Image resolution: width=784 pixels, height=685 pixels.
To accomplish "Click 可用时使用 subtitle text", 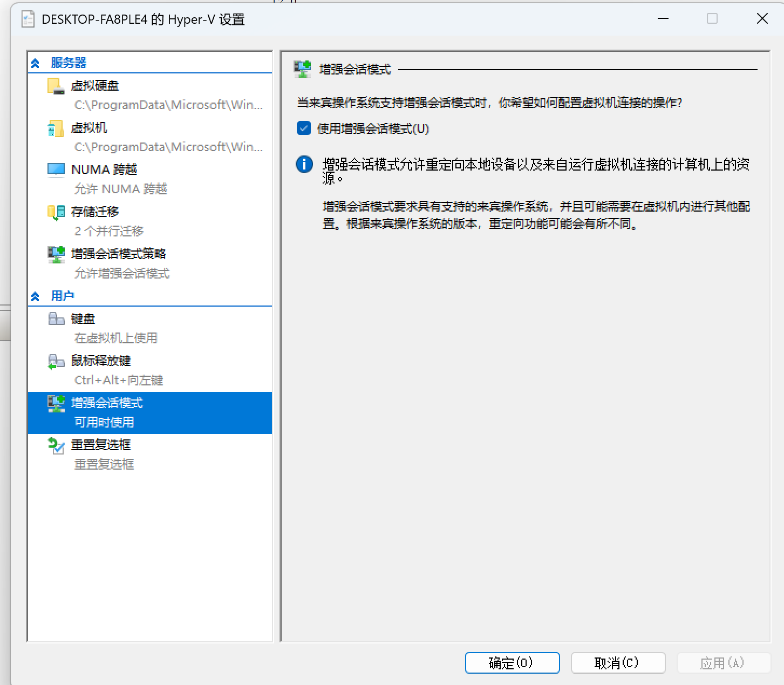I will coord(104,422).
